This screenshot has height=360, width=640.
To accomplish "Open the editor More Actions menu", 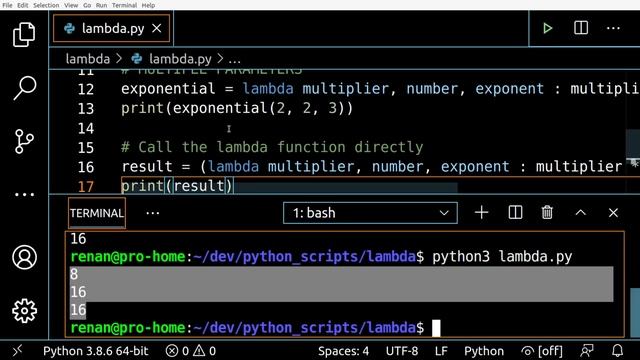I will [613, 28].
